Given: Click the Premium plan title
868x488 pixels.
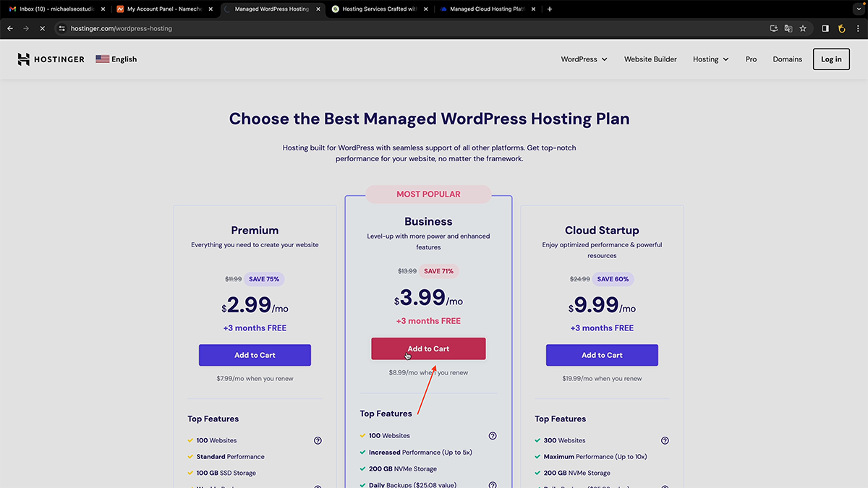Looking at the screenshot, I should [x=255, y=231].
